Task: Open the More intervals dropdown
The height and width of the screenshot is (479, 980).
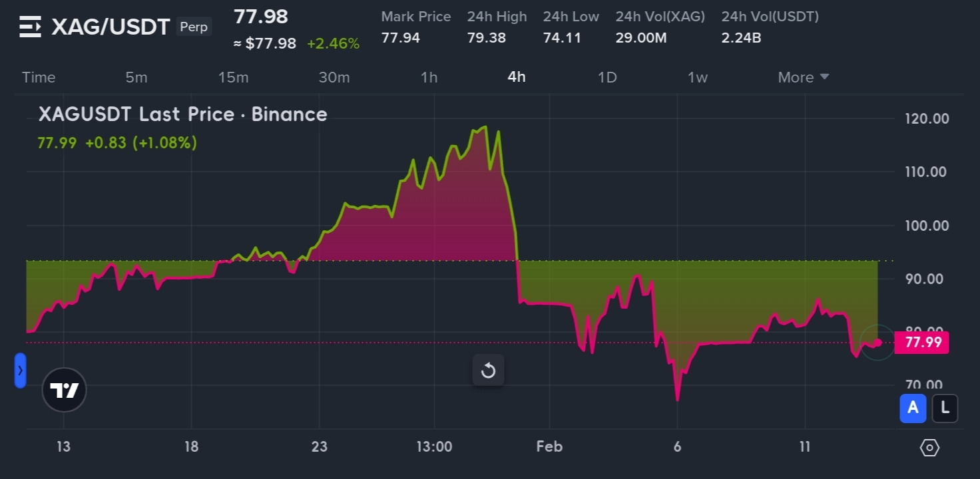Action: [x=803, y=77]
